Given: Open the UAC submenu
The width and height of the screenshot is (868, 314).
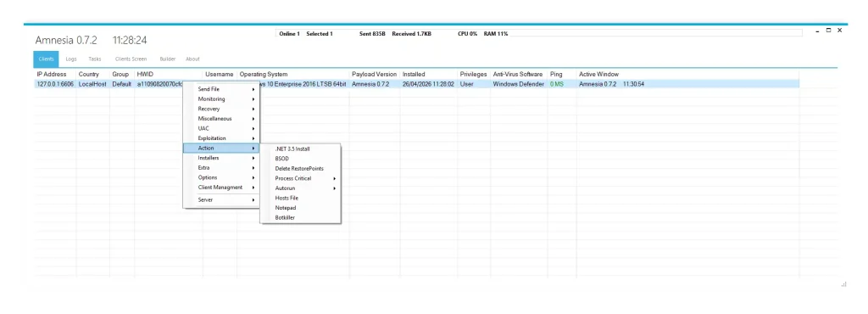Looking at the screenshot, I should (221, 128).
